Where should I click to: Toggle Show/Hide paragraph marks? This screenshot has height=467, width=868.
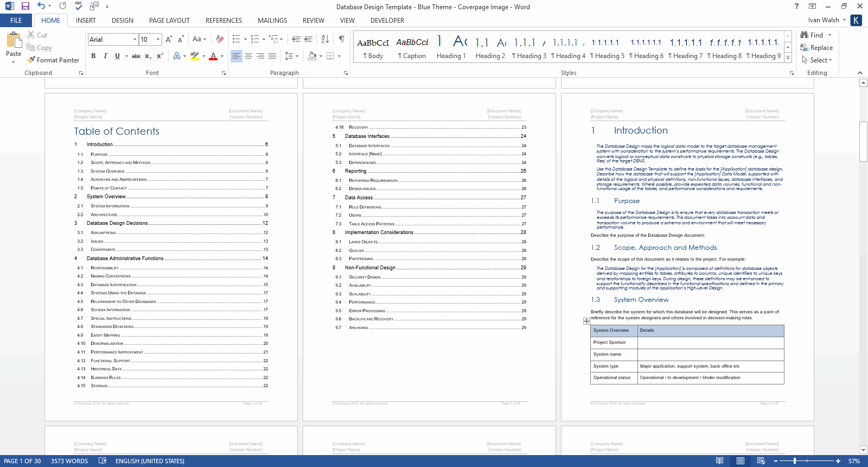(x=341, y=39)
